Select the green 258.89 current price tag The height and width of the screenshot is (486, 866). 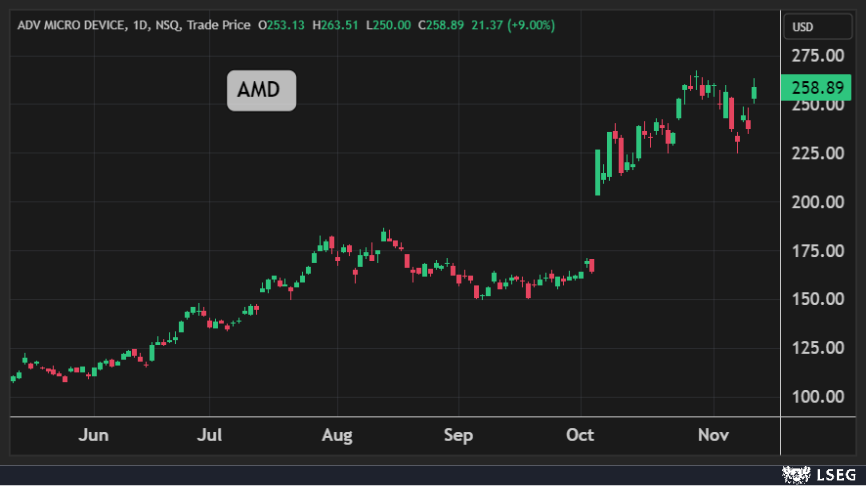click(818, 88)
